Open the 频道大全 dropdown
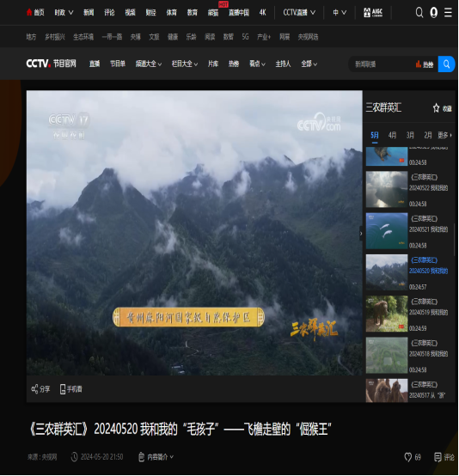The width and height of the screenshot is (459, 476). 149,64
